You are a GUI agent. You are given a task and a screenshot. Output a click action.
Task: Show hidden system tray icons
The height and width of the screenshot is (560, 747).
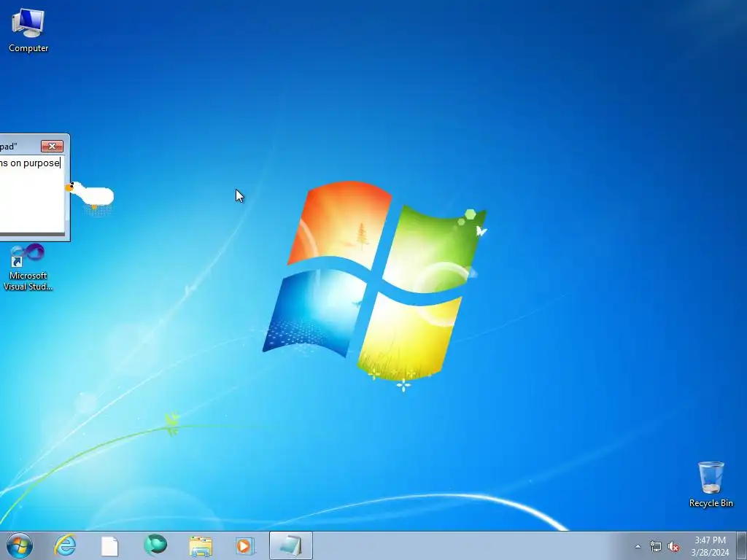638,546
